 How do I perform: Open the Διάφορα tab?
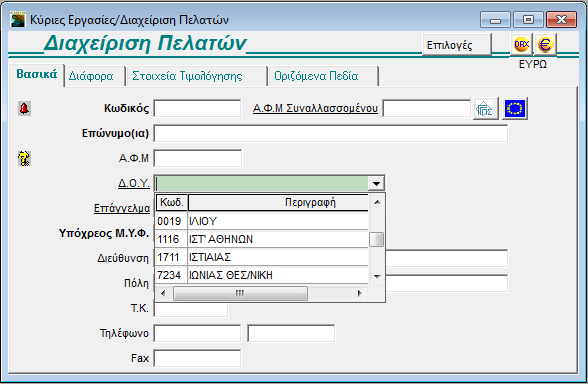(x=94, y=76)
